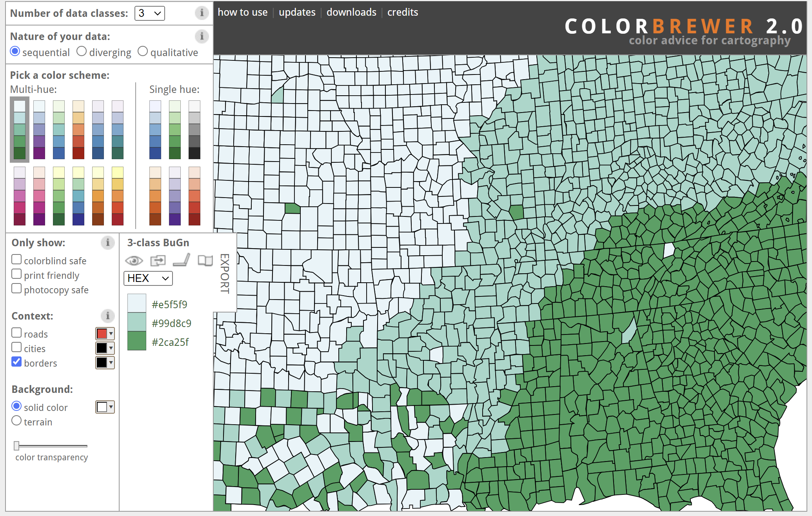The image size is (812, 516).
Task: Click the Context section info icon
Action: pos(107,316)
